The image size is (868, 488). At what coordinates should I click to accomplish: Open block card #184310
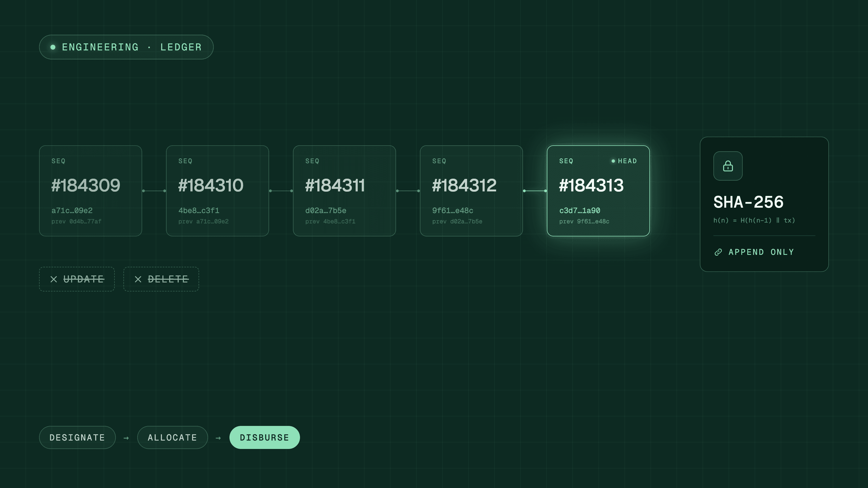click(x=217, y=191)
